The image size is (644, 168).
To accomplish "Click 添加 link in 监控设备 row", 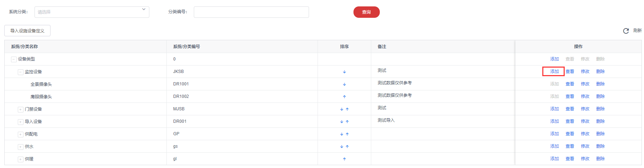I will (x=554, y=72).
